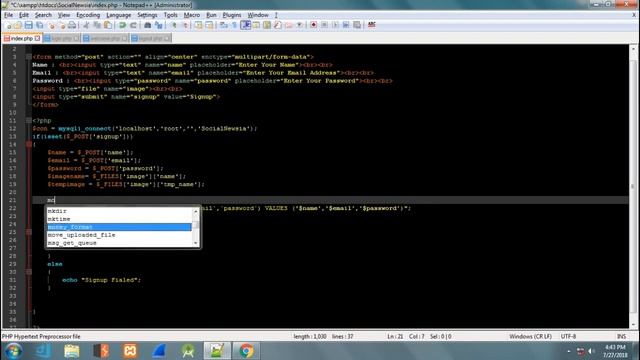640x360 pixels.
Task: Click the Redo toolbar icon
Action: [133, 25]
